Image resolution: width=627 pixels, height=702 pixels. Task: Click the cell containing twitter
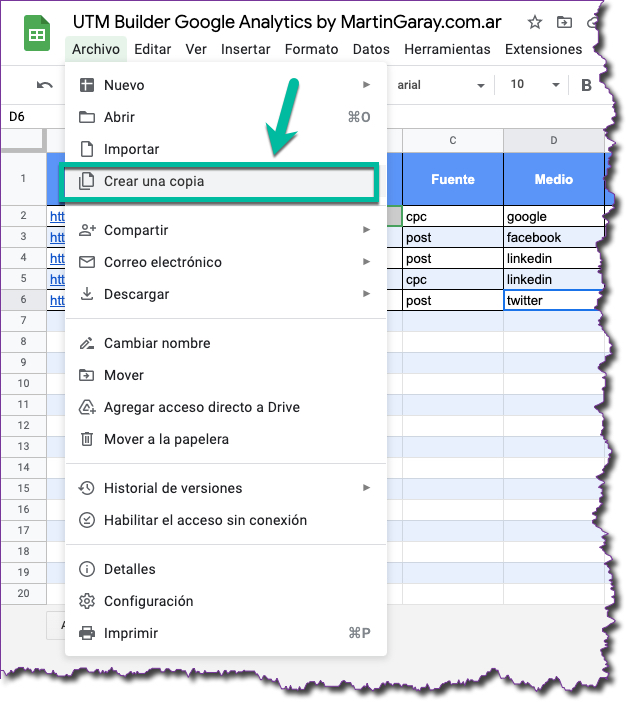[554, 300]
